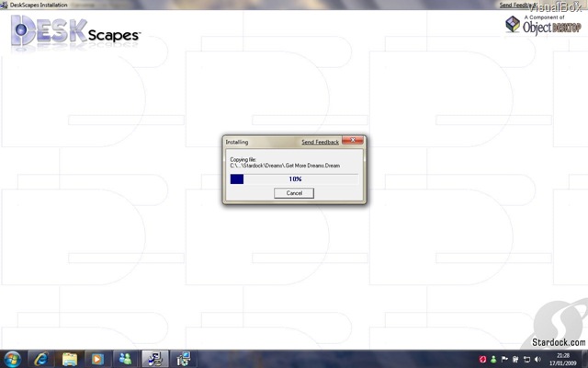The image size is (588, 368).
Task: Open Action Center flag tray icon
Action: coord(504,360)
